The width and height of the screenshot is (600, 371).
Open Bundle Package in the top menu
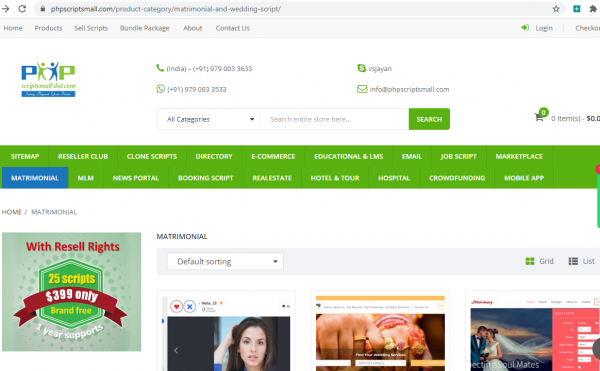145,28
